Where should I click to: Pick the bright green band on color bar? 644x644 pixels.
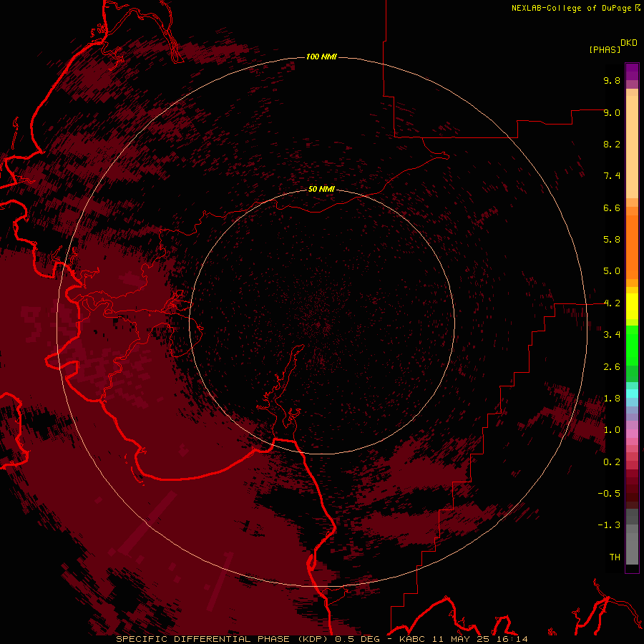point(632,345)
